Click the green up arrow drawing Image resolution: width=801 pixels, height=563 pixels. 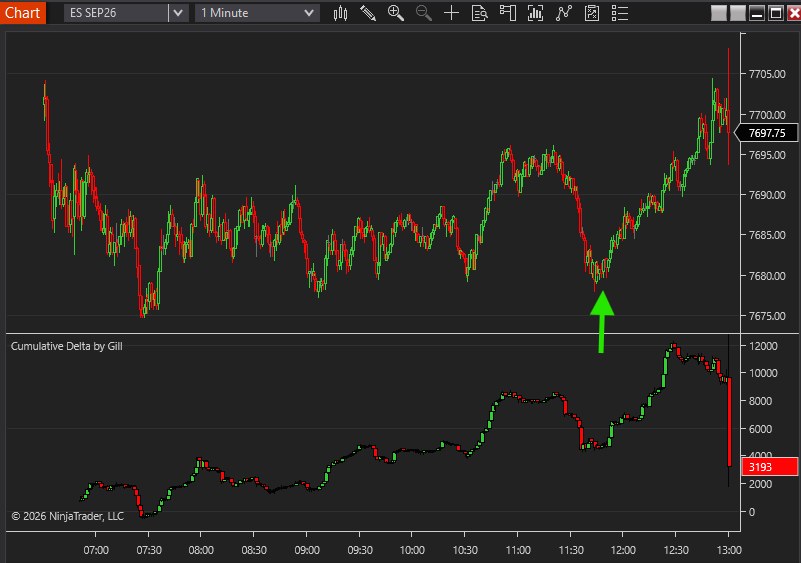602,321
